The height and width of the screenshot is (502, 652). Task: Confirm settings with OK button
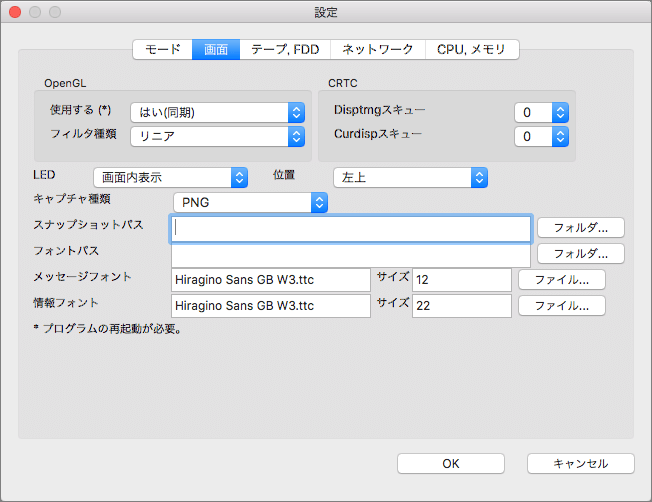[451, 463]
